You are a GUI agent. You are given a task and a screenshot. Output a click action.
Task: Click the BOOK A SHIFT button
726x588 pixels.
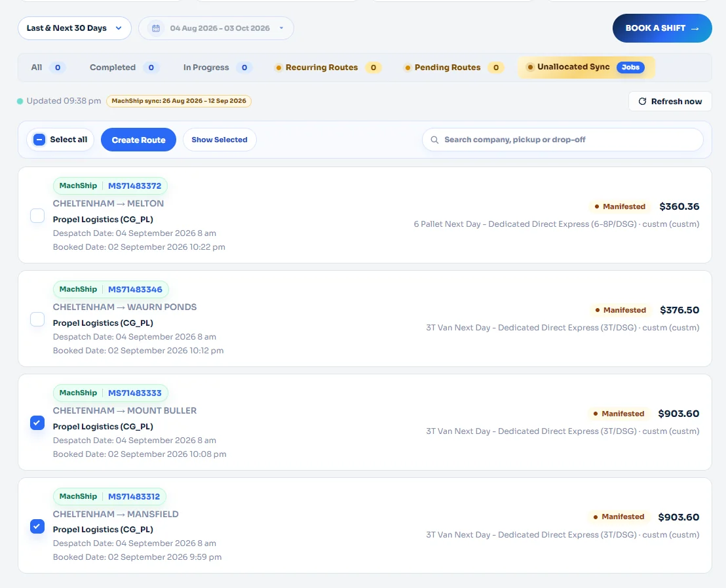662,28
